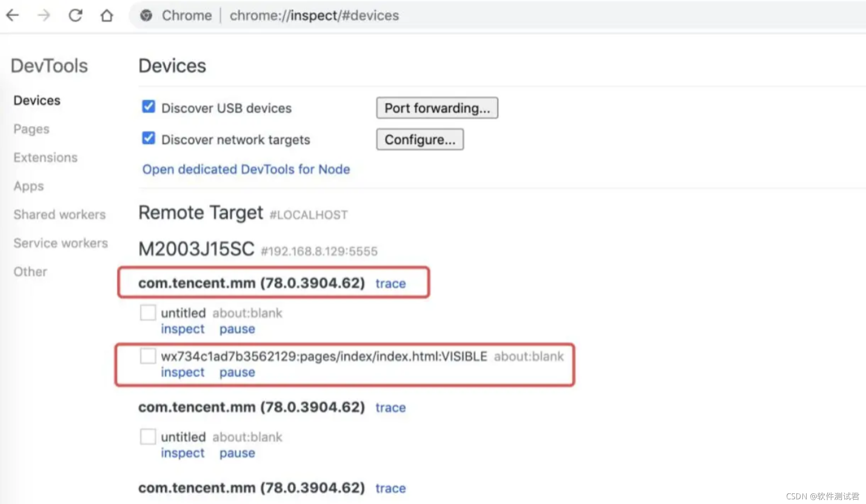This screenshot has width=866, height=504.
Task: Click inspect for wx734c1ad7b3562129 index page
Action: (182, 372)
